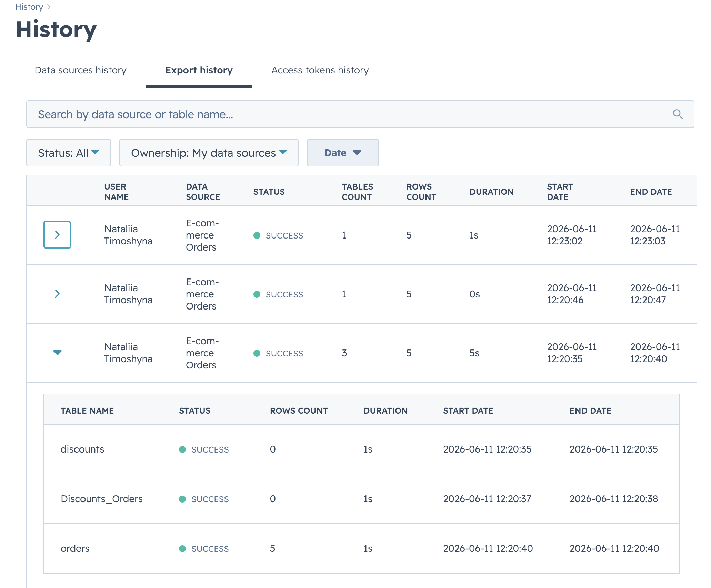711x588 pixels.
Task: Click start date 2026-06-11 12:20:37
Action: pyautogui.click(x=487, y=499)
